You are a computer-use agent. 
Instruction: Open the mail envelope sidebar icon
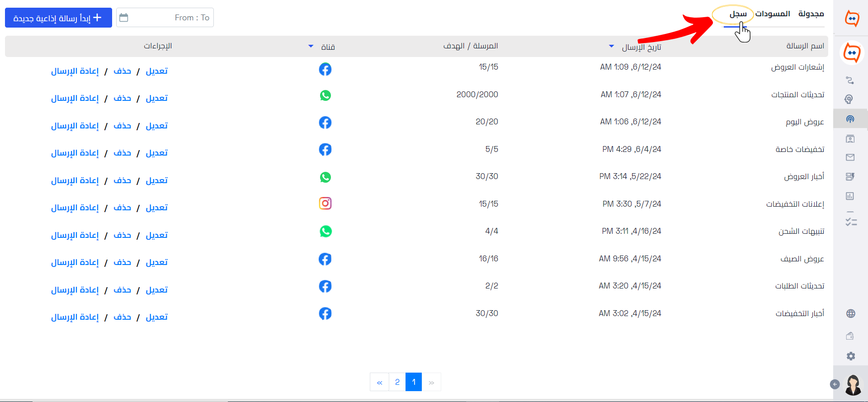point(850,157)
